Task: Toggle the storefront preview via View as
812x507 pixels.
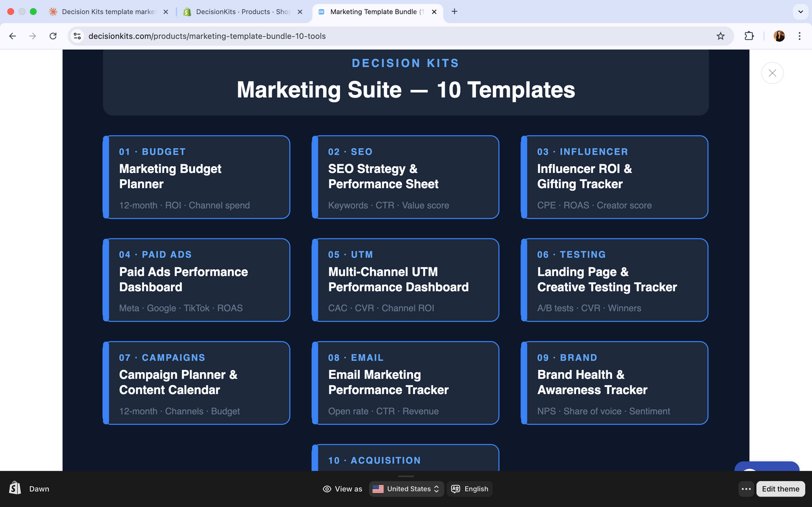Action: (x=342, y=488)
